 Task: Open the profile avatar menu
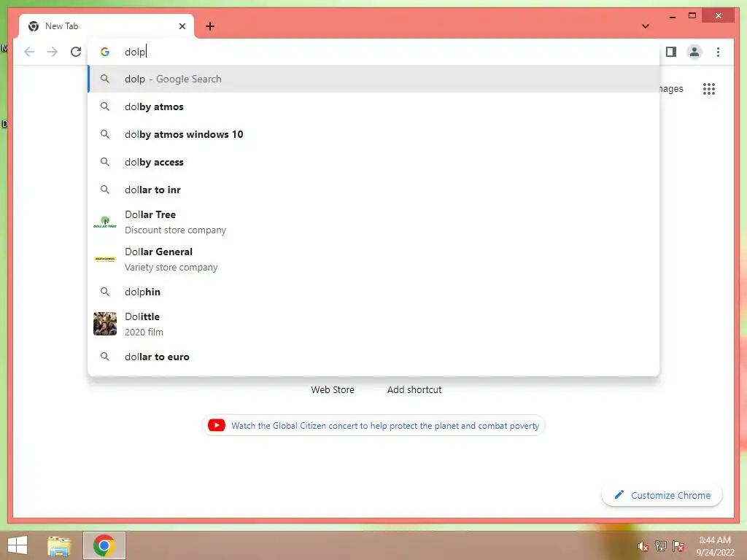point(694,52)
